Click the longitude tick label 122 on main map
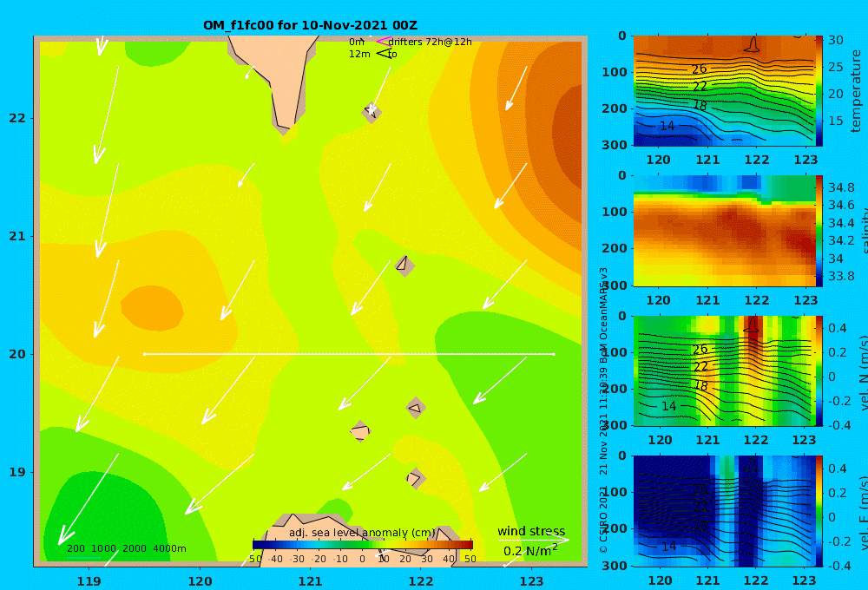Viewport: 868px width, 590px height. tap(421, 581)
